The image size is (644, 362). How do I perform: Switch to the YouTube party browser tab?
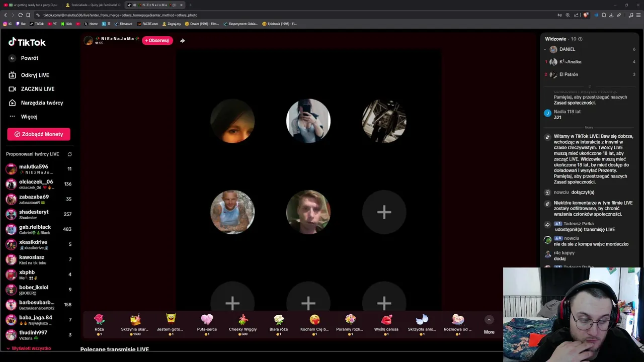coord(31,5)
